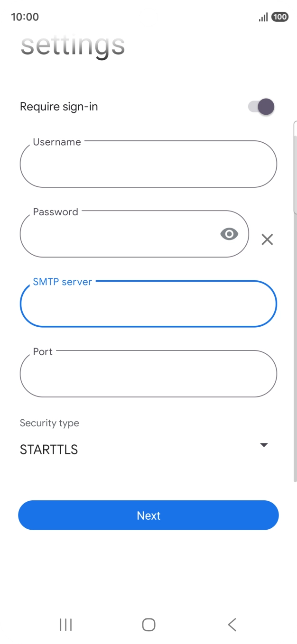Focus the Password text field
The image size is (297, 644).
pos(119,234)
